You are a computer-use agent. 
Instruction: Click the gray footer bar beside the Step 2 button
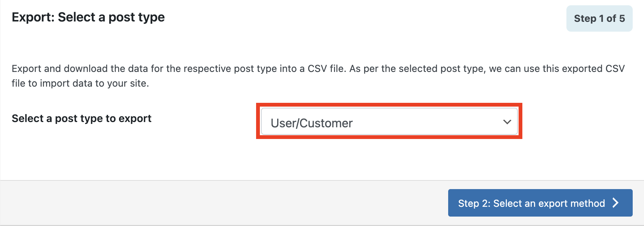224,203
